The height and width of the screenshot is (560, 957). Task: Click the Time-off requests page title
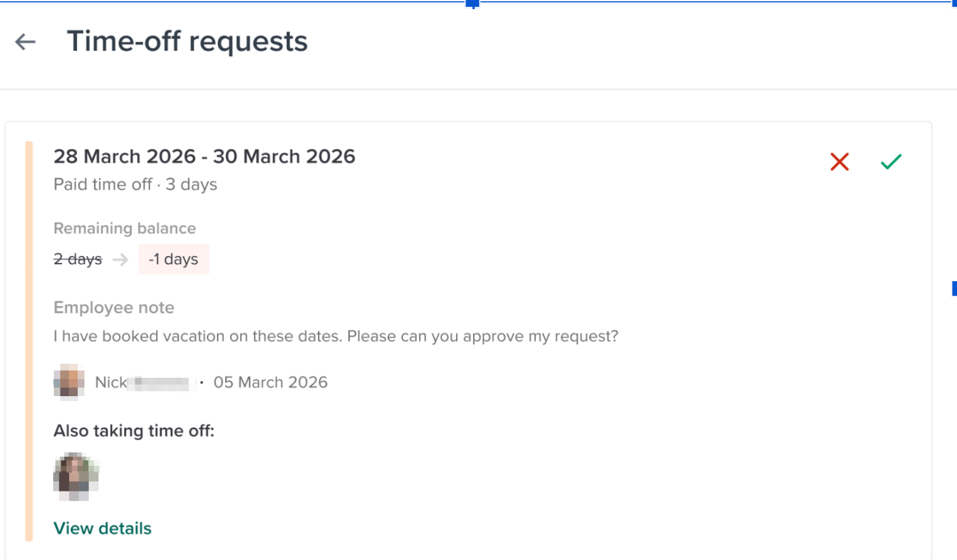tap(187, 42)
